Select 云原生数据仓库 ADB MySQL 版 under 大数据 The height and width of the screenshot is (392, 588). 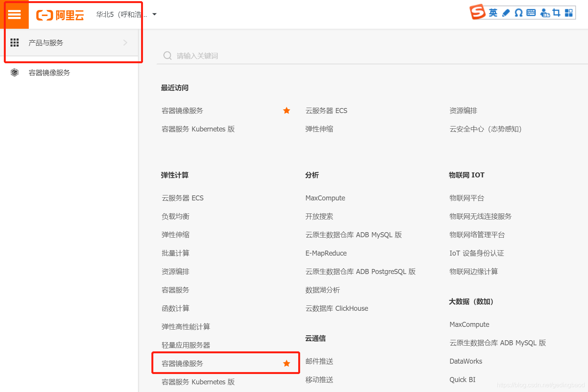click(x=498, y=343)
